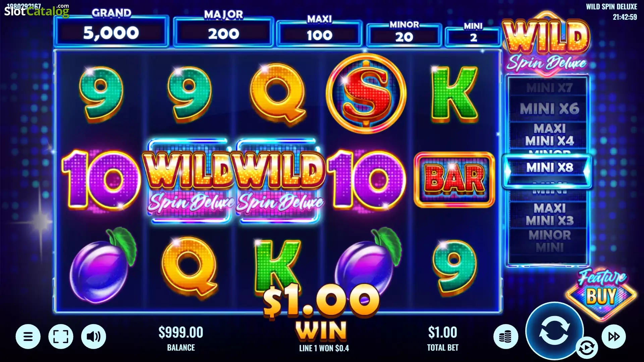Click the dollar sign scatter symbol
Image resolution: width=644 pixels, height=362 pixels.
366,93
